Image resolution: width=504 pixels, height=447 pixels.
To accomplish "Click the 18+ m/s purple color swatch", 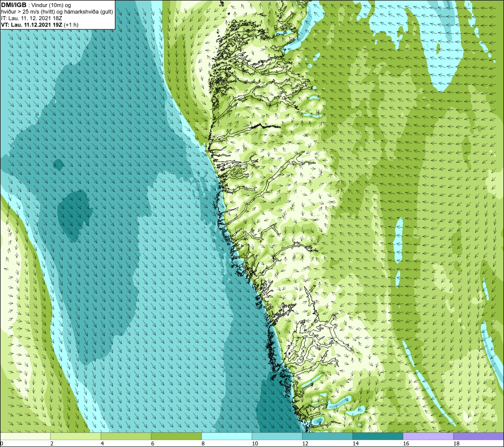I will (x=479, y=436).
